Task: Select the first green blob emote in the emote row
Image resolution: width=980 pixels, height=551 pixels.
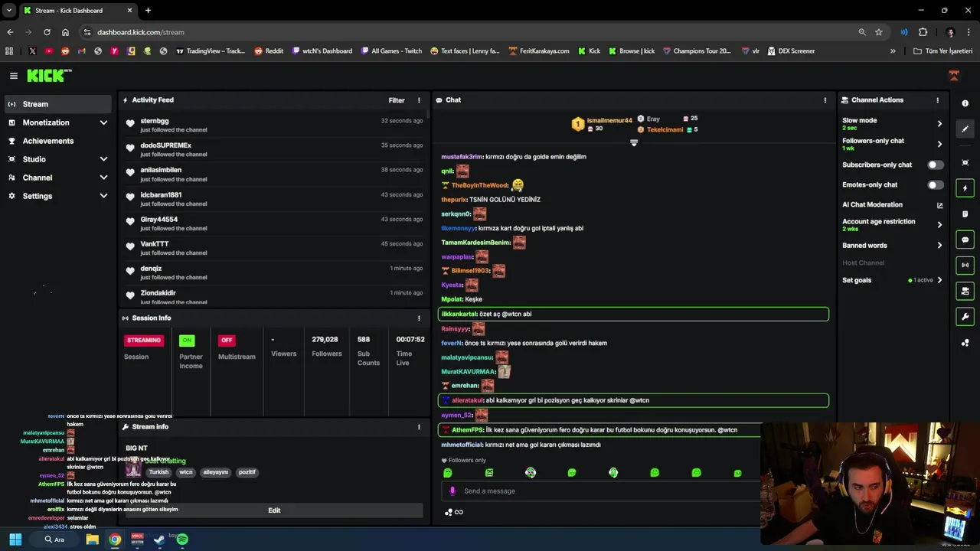Action: click(x=448, y=473)
